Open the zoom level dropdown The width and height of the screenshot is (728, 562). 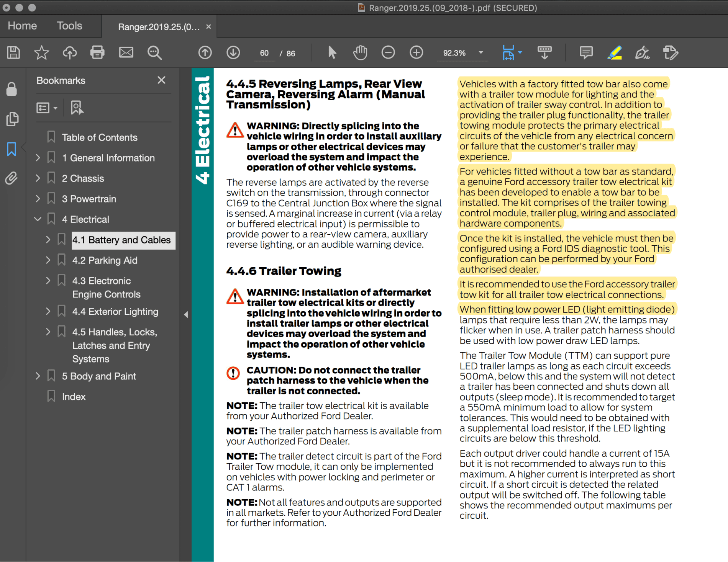[481, 52]
